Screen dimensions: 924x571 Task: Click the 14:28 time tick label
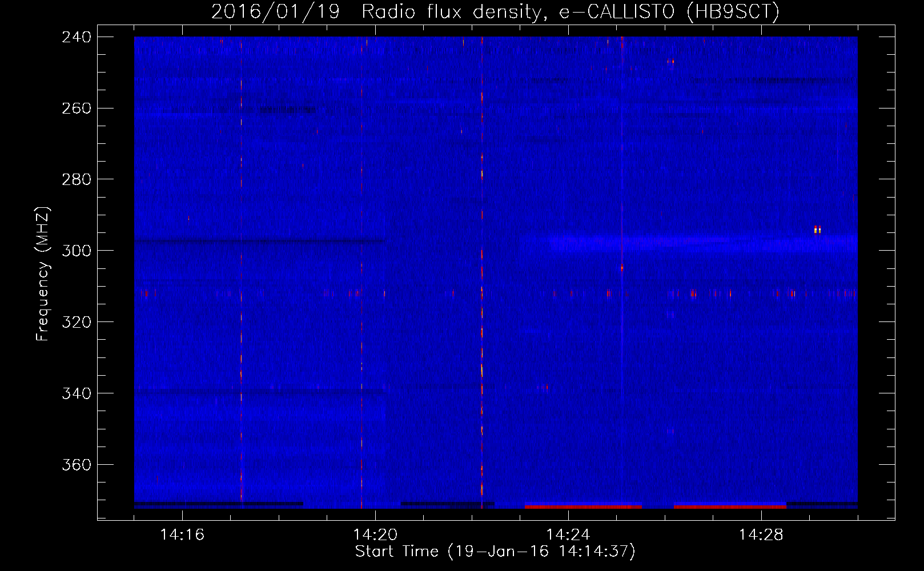coord(761,534)
